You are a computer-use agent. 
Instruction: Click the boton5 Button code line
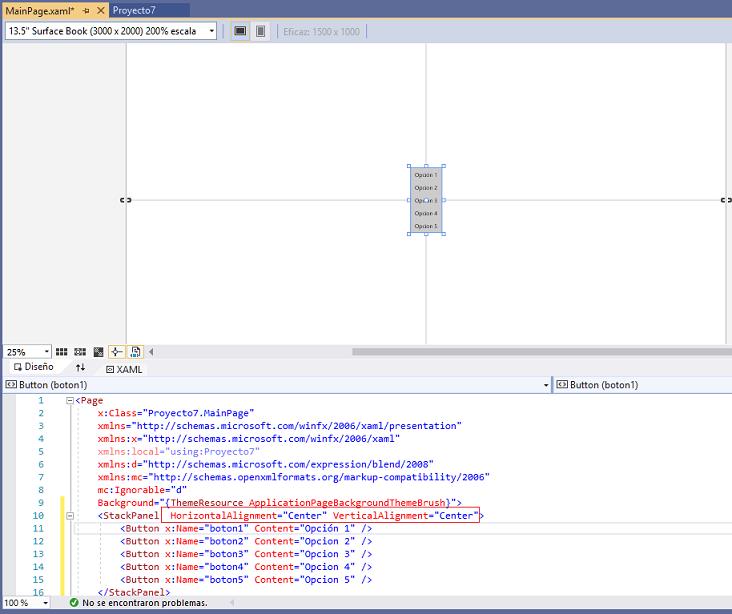click(246, 579)
